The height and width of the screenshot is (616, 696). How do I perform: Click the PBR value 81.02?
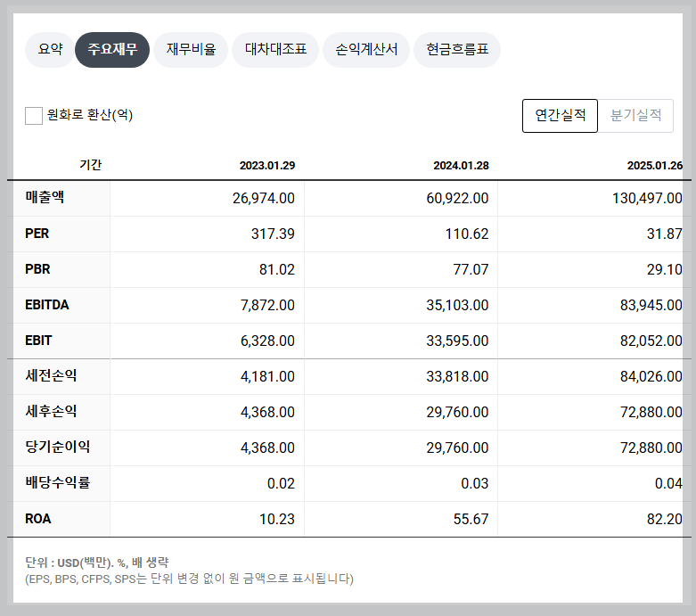click(277, 269)
